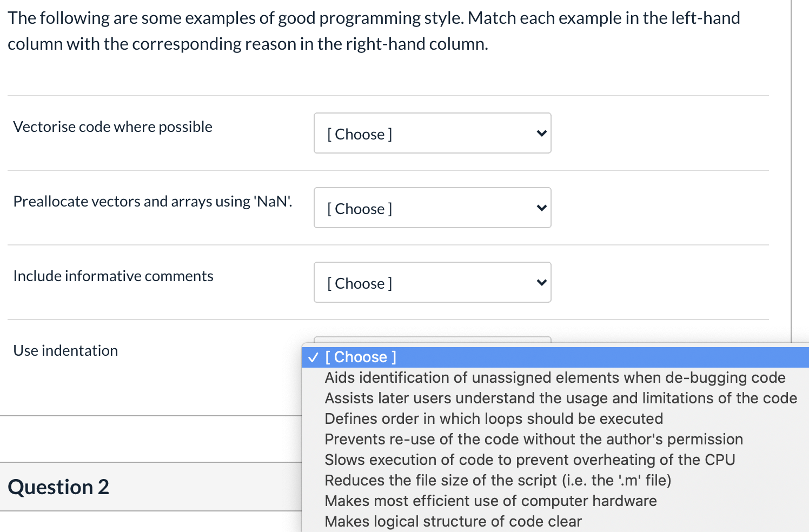Select 'Makes most efficient use of computer hardware'
The image size is (809, 532).
tap(490, 501)
